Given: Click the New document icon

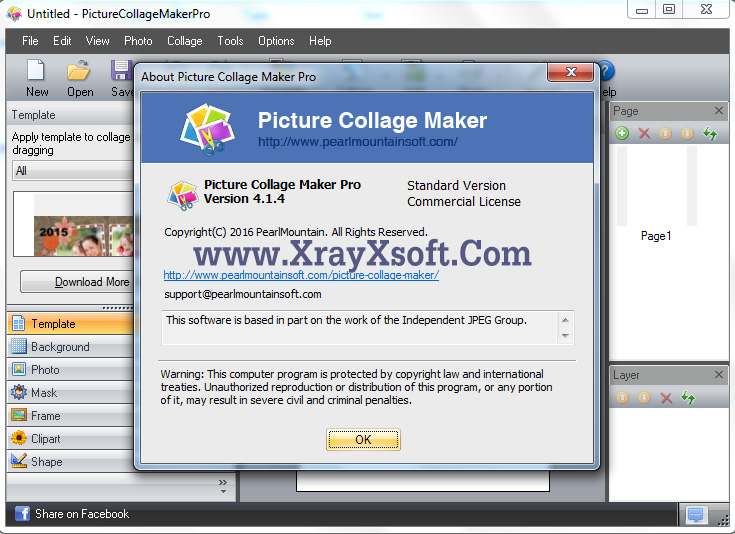Looking at the screenshot, I should coord(36,70).
